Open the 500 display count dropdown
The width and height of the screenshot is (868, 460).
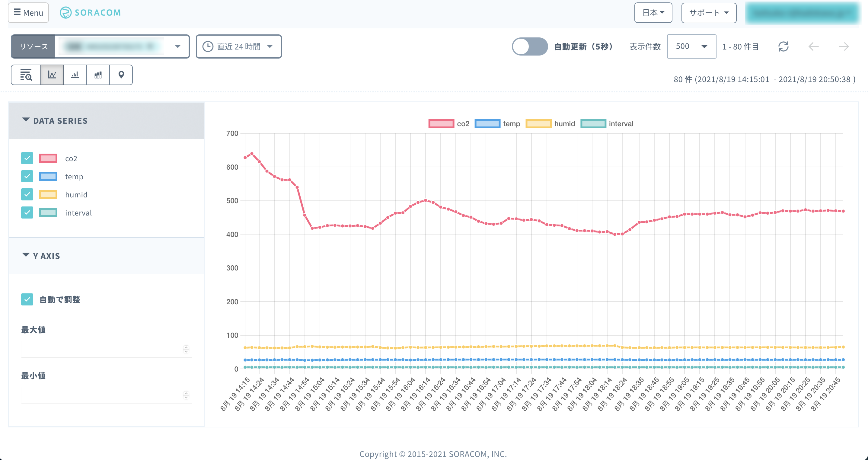[691, 46]
